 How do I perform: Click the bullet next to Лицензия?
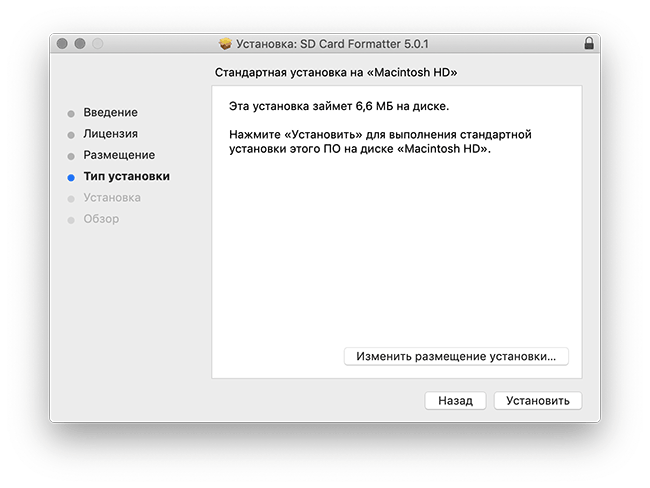71,135
